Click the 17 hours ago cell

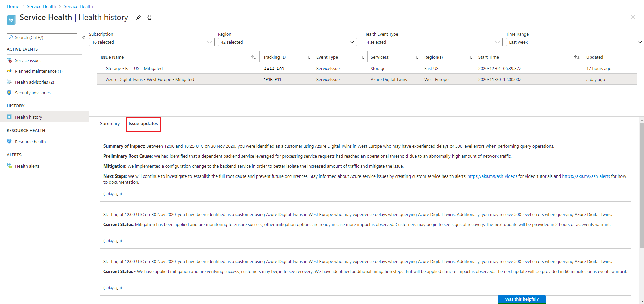point(599,69)
